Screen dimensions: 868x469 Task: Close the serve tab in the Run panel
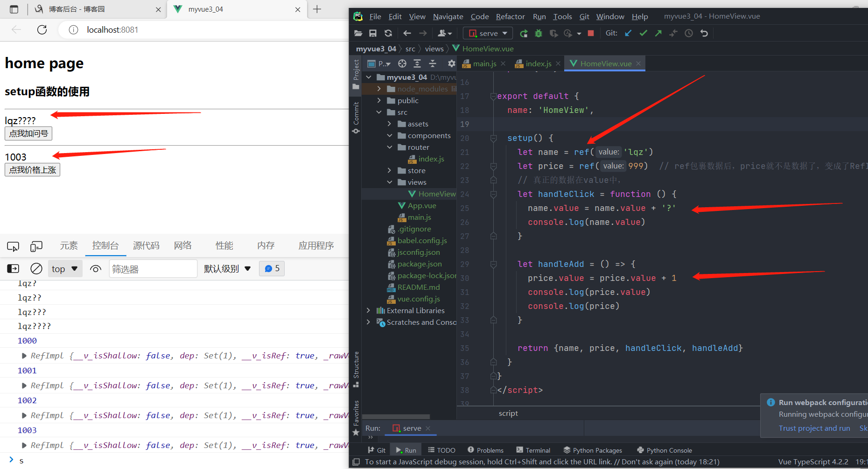point(428,428)
